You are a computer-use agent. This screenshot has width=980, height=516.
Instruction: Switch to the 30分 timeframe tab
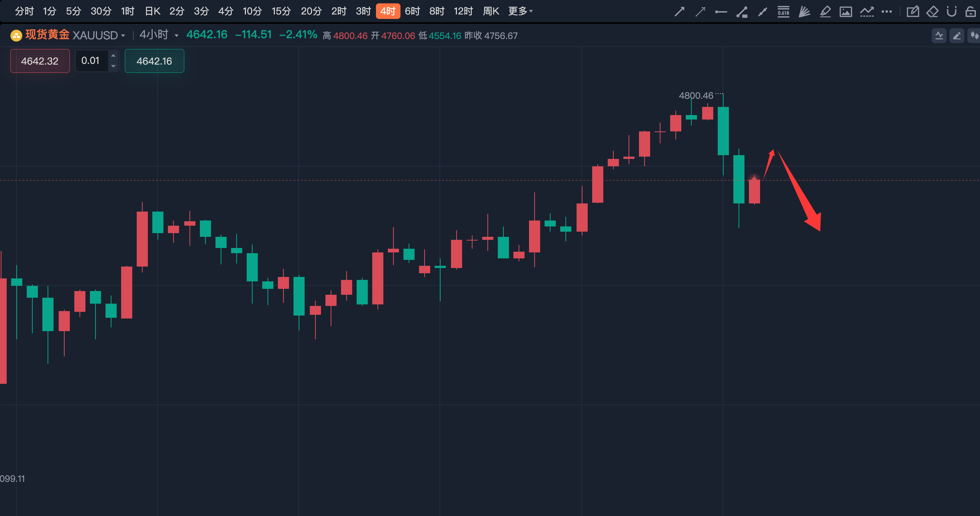click(x=101, y=11)
